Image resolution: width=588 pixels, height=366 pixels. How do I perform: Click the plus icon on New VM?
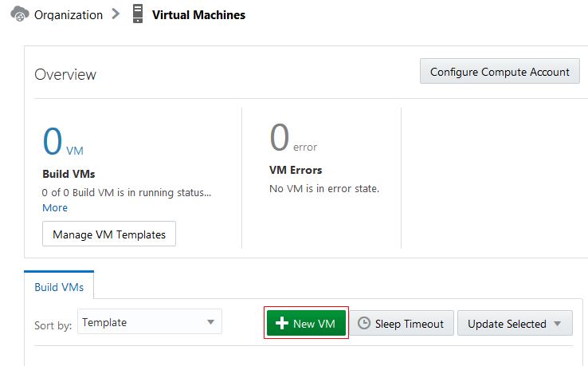click(281, 324)
